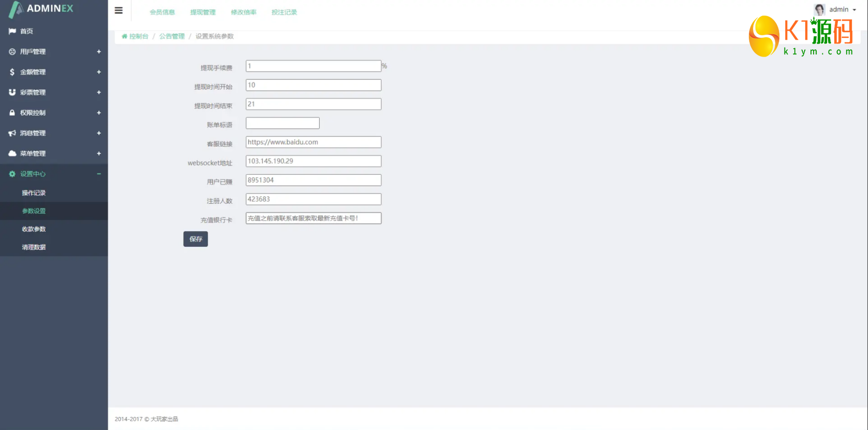This screenshot has width=868, height=430.
Task: Click the 设置系统参数 breadcrumb text
Action: coord(215,36)
